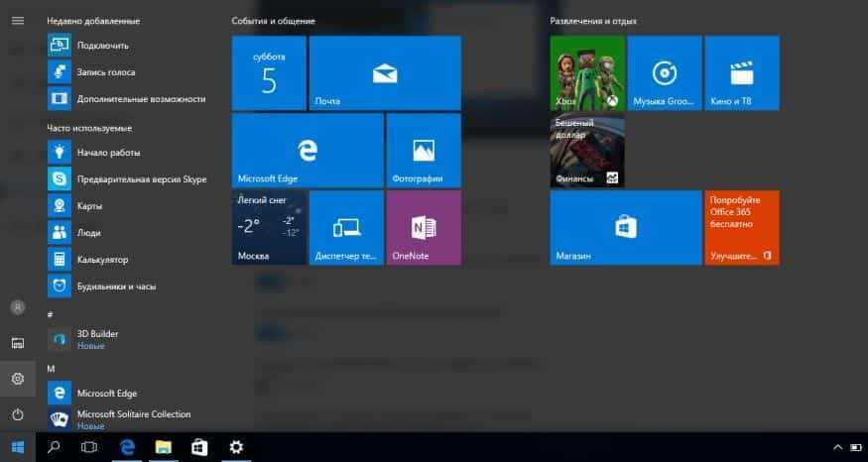Open the Кино и ТВ tile
Screen dimensions: 868x462
click(x=742, y=73)
